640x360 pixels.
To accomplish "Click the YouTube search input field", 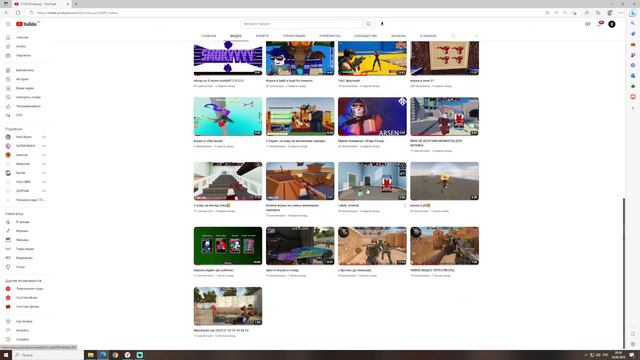I will pyautogui.click(x=301, y=24).
